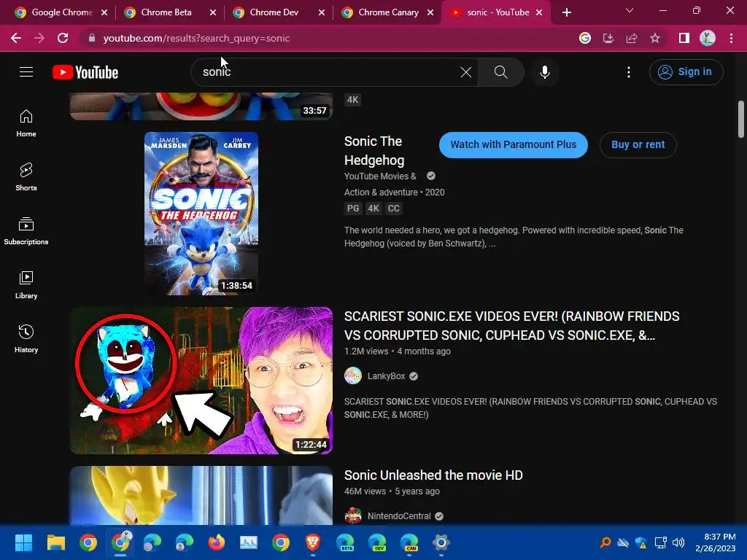
Task: Start voice search with microphone icon
Action: [544, 72]
